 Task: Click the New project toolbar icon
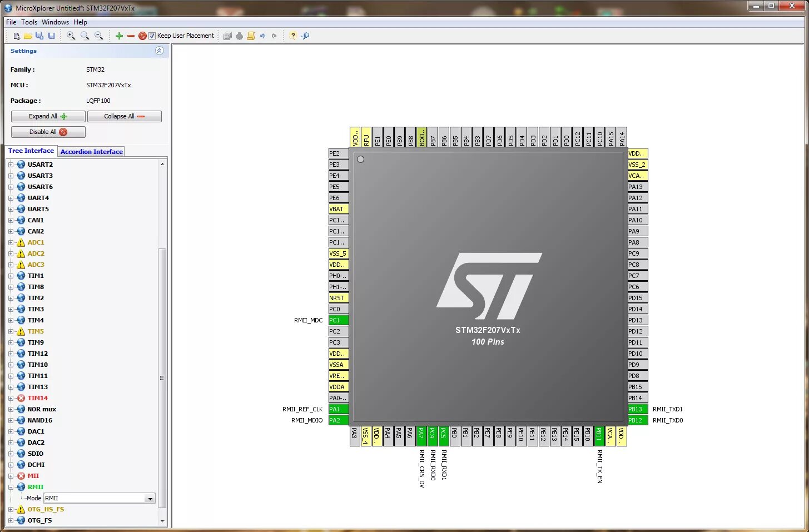pyautogui.click(x=17, y=36)
